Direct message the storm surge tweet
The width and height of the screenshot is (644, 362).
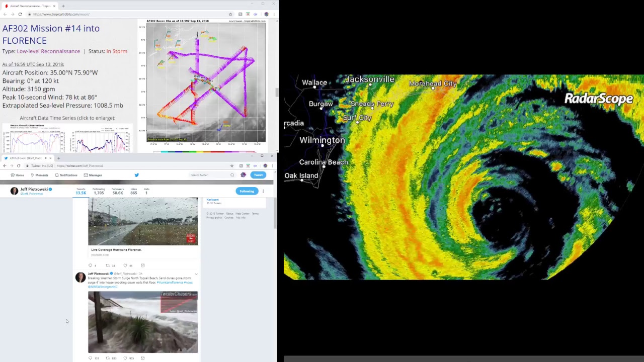[142, 358]
